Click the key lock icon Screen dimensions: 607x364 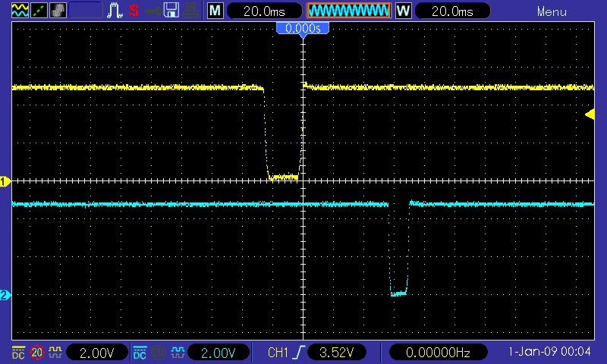(x=153, y=11)
